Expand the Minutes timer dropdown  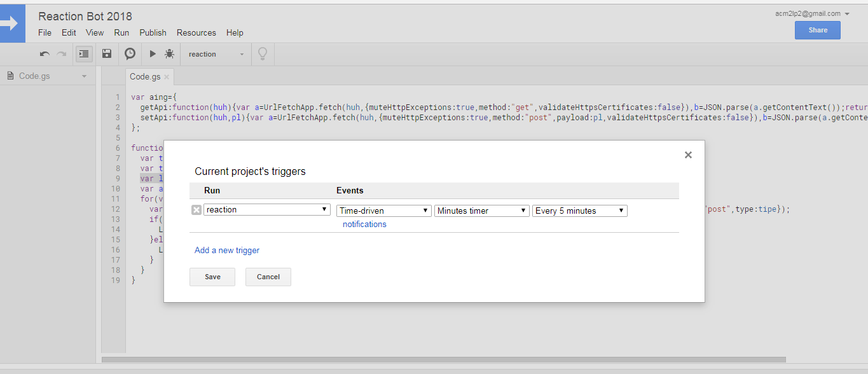coord(482,211)
